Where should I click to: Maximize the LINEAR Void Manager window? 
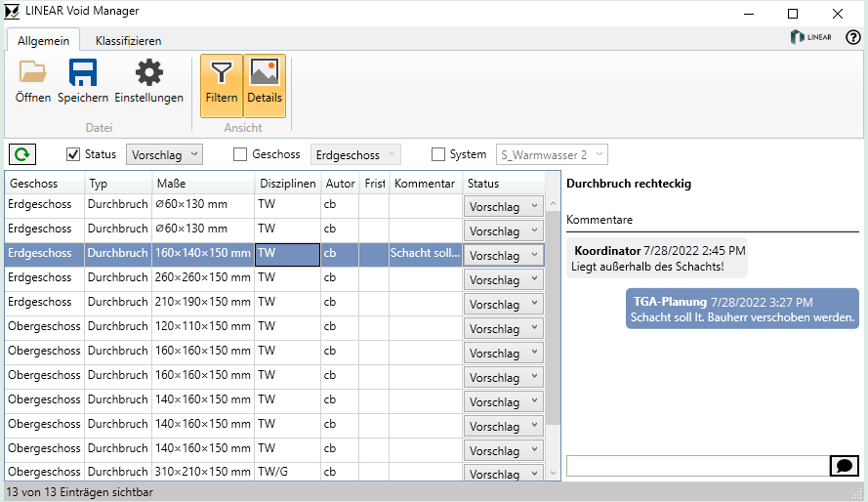(793, 14)
